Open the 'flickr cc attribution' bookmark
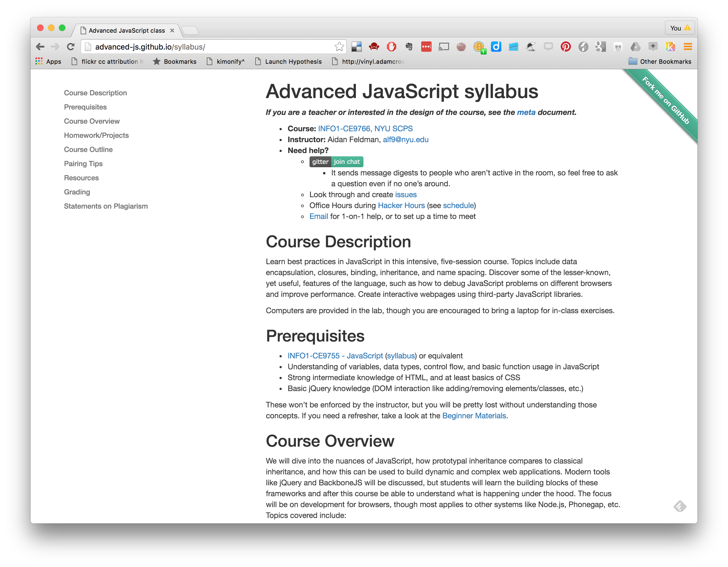This screenshot has height=567, width=728. tap(107, 61)
